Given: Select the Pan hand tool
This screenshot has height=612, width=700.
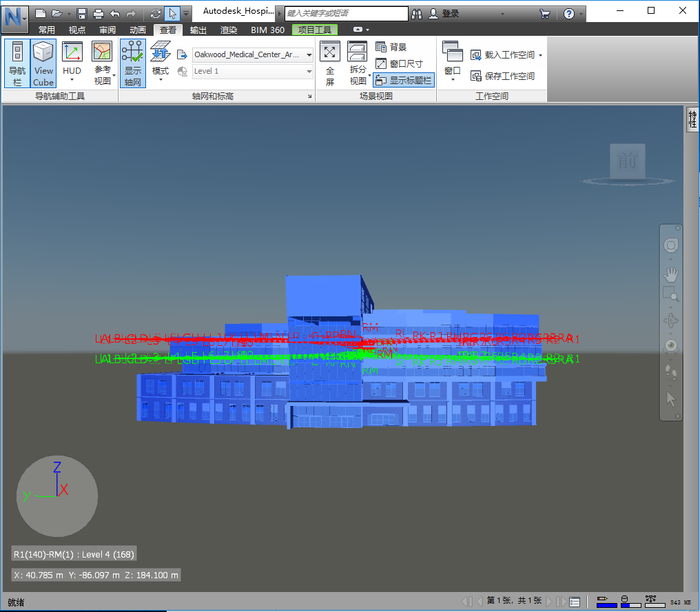Looking at the screenshot, I should click(x=670, y=274).
